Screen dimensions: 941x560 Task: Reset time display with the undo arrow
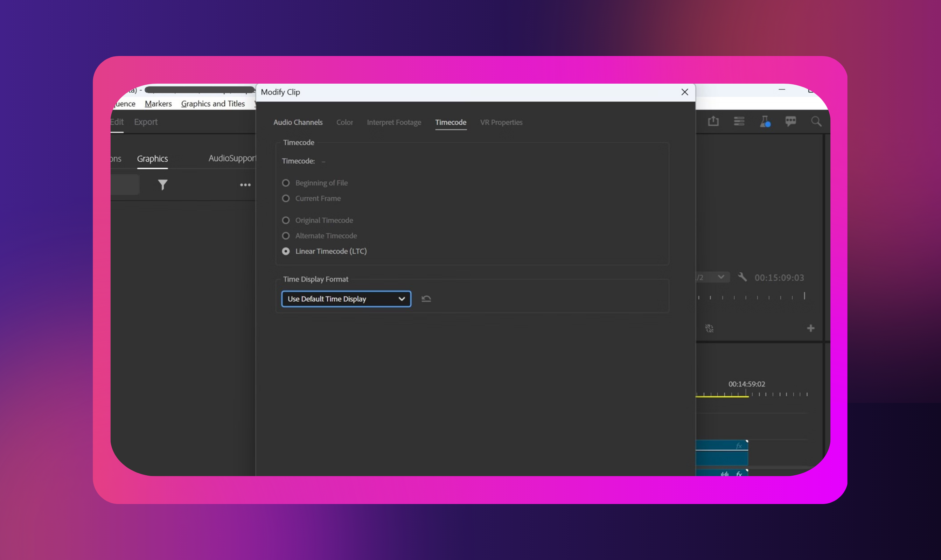point(426,299)
